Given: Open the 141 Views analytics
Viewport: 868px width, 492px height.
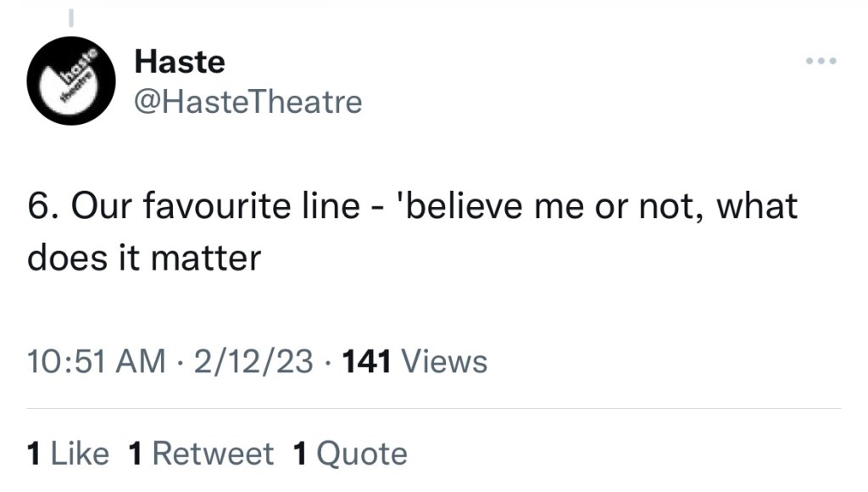Looking at the screenshot, I should click(414, 362).
